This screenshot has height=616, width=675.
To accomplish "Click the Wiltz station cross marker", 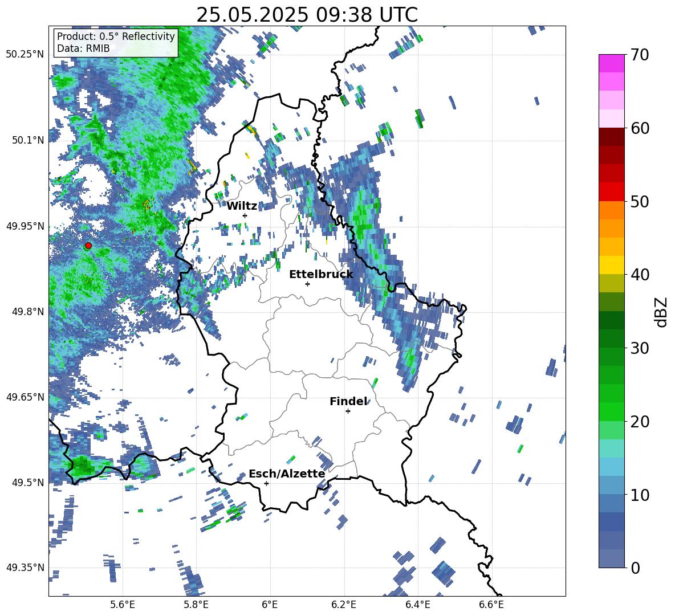I will click(245, 215).
